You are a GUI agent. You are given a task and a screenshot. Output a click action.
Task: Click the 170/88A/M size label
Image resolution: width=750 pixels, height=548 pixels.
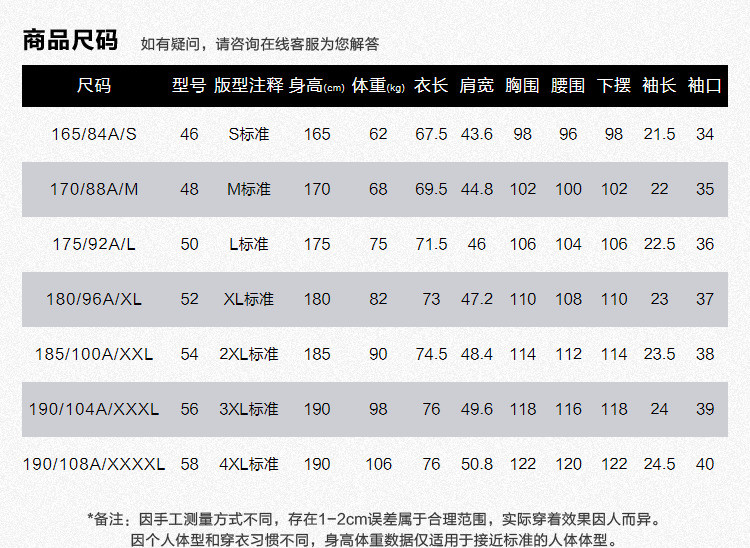[95, 189]
